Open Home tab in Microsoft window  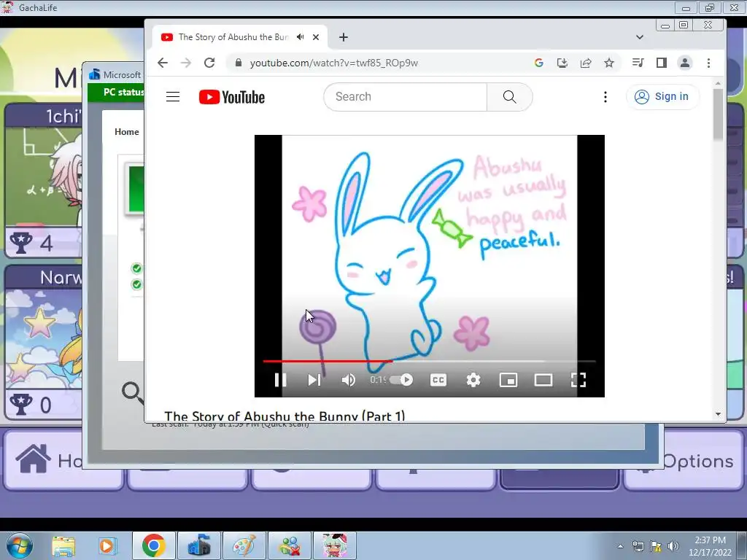[127, 132]
